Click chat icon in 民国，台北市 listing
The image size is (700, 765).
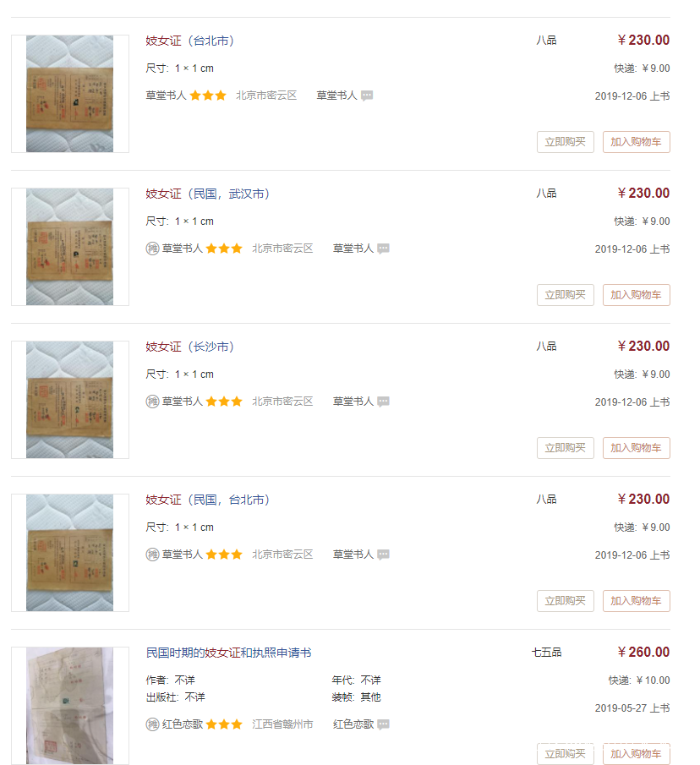[383, 555]
